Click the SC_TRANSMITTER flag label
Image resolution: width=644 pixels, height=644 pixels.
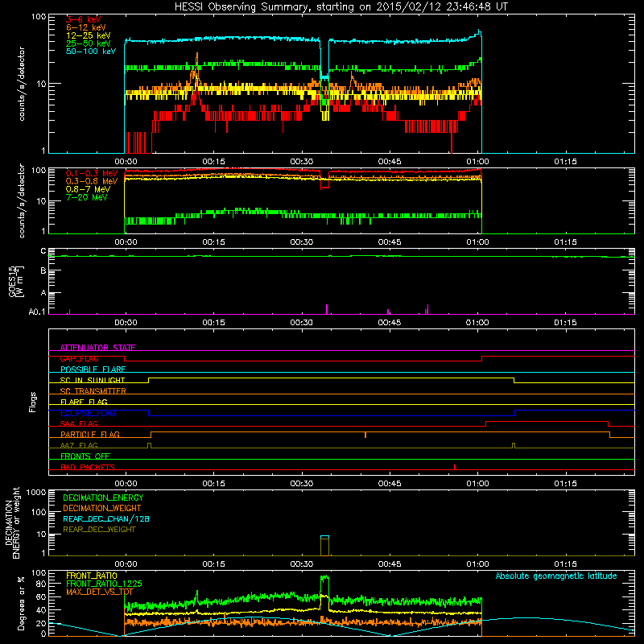[93, 390]
